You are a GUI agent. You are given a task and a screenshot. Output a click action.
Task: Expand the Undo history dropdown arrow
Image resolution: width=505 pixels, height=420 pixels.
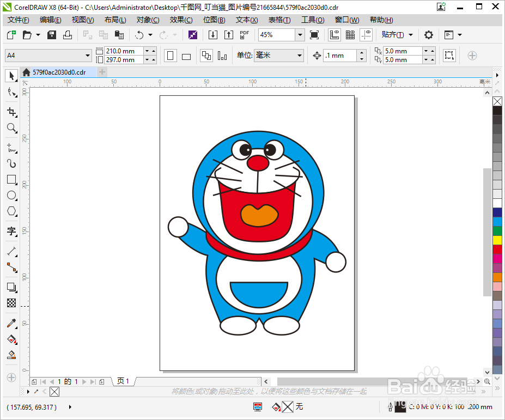(x=150, y=35)
